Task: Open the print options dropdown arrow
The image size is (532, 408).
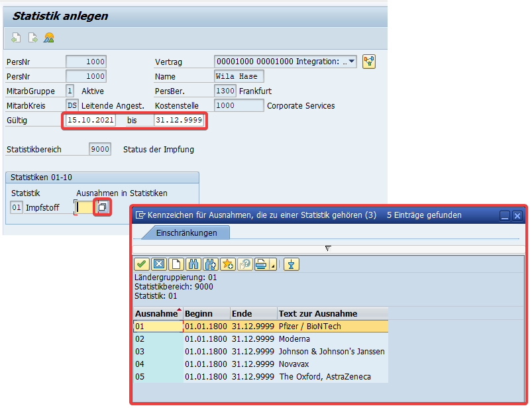Action: point(273,264)
